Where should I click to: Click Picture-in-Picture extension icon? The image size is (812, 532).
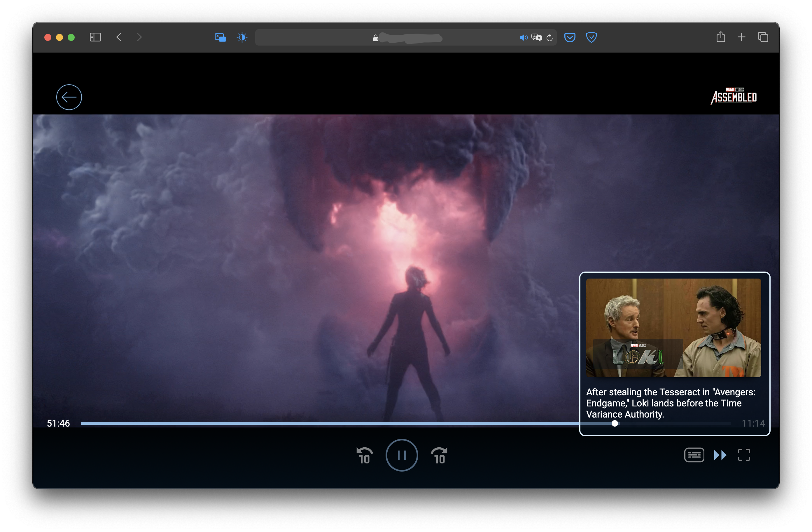[220, 37]
